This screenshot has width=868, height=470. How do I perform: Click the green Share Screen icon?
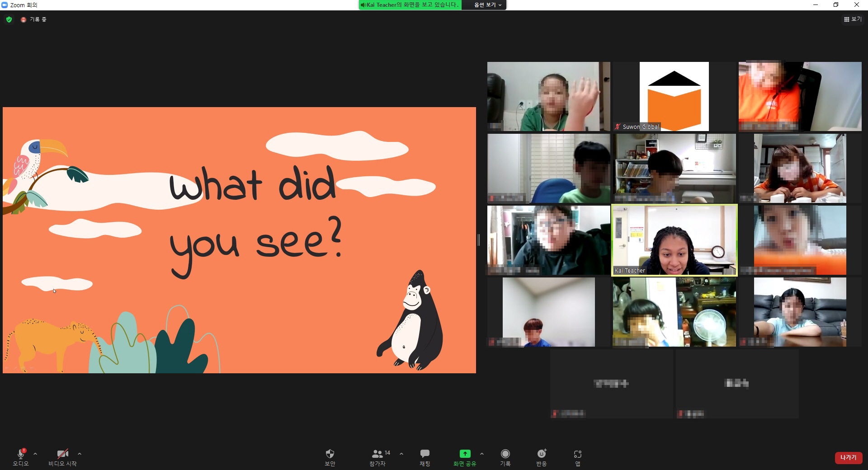pos(465,454)
